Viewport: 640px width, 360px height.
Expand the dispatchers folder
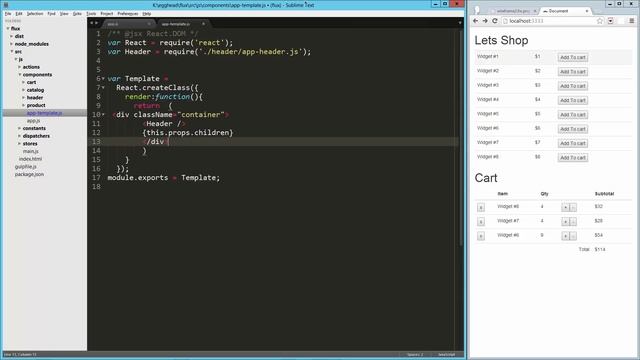point(19,136)
